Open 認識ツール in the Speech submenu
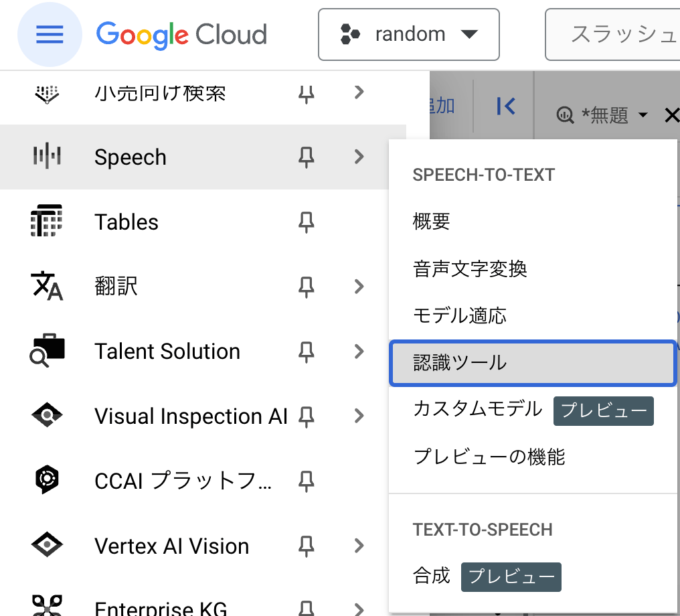This screenshot has width=680, height=616. [x=533, y=363]
